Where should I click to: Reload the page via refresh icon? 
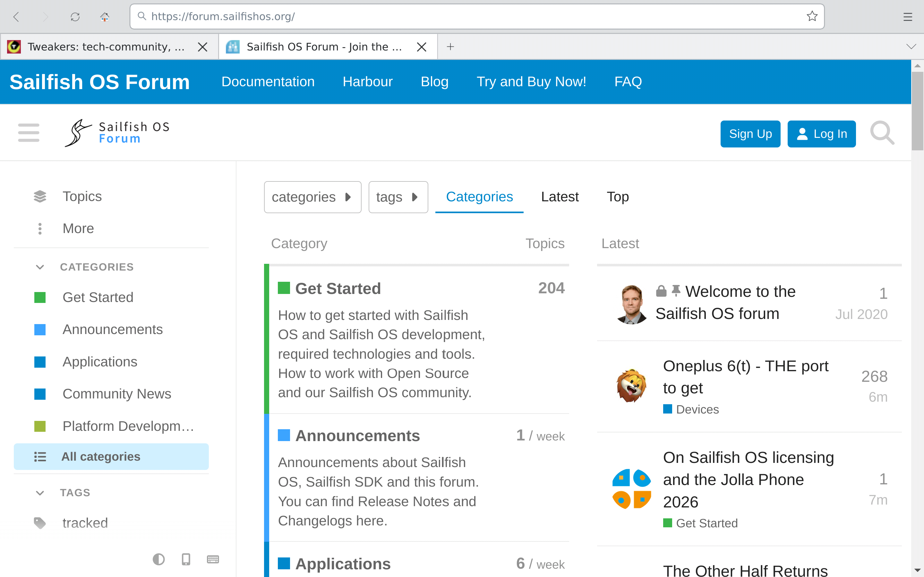tap(75, 16)
